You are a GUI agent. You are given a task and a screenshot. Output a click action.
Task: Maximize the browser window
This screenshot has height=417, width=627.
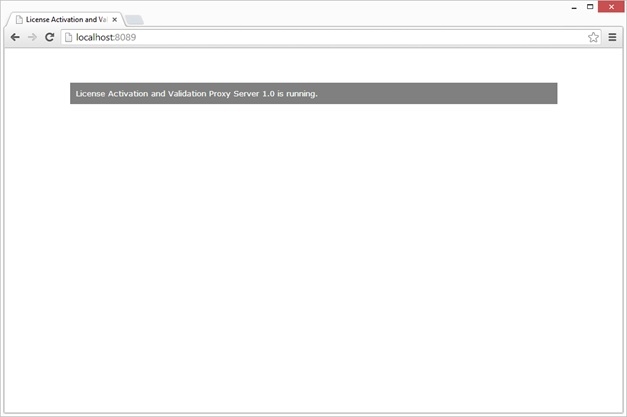(x=589, y=6)
